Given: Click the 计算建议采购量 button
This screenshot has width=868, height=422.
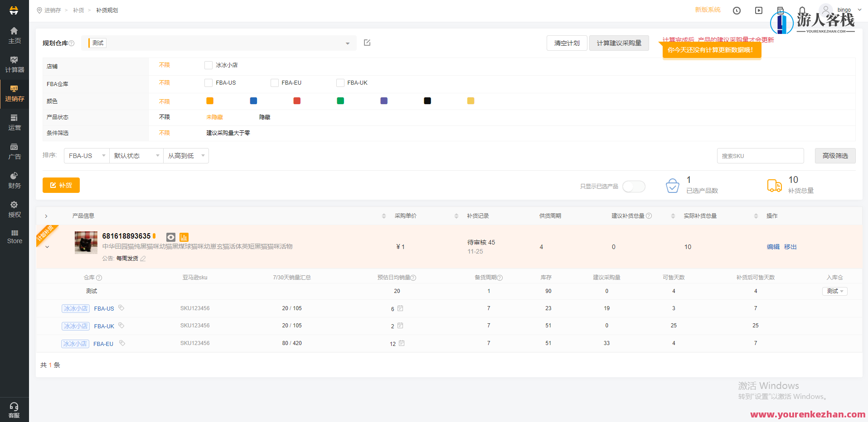Looking at the screenshot, I should click(619, 43).
